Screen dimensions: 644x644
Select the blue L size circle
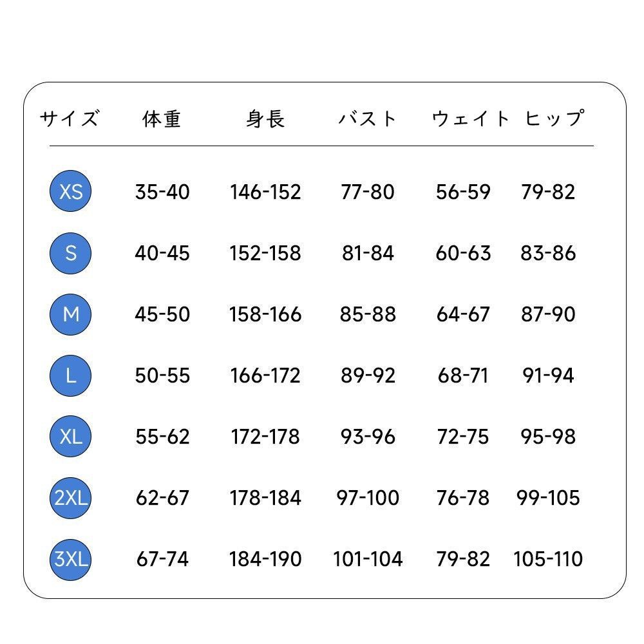click(71, 375)
